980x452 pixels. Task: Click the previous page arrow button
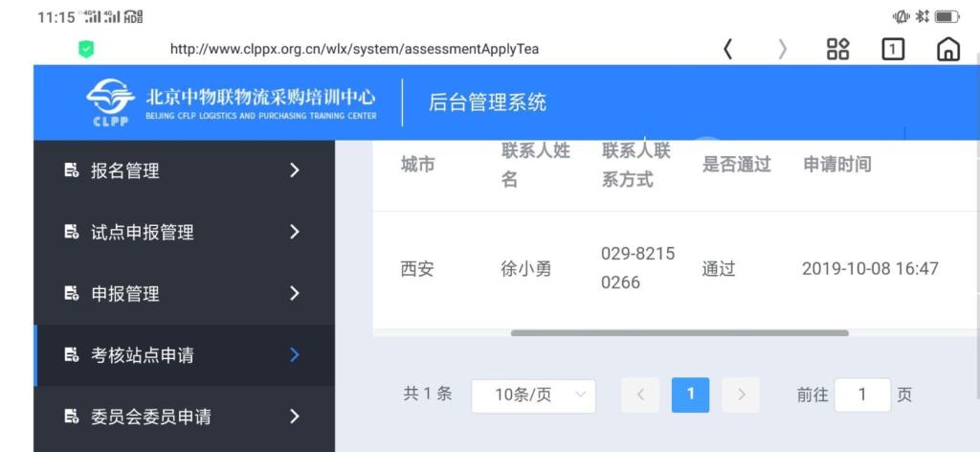tap(640, 395)
